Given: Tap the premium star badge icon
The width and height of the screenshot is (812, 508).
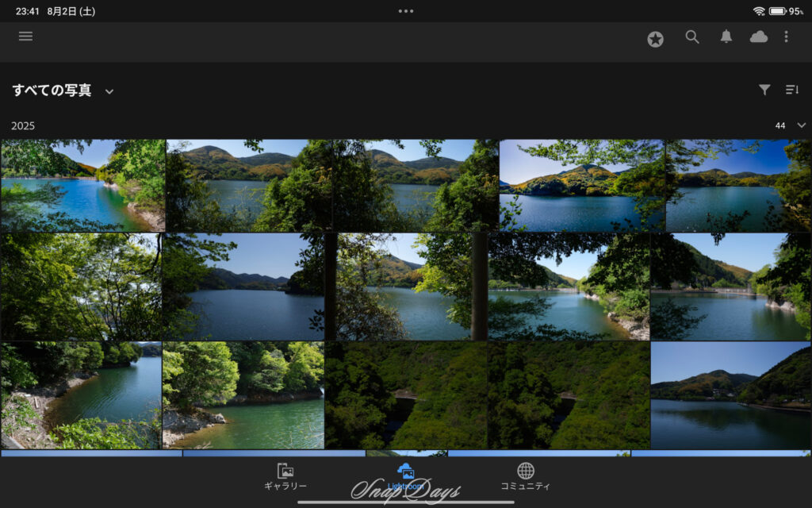Looking at the screenshot, I should coord(655,37).
